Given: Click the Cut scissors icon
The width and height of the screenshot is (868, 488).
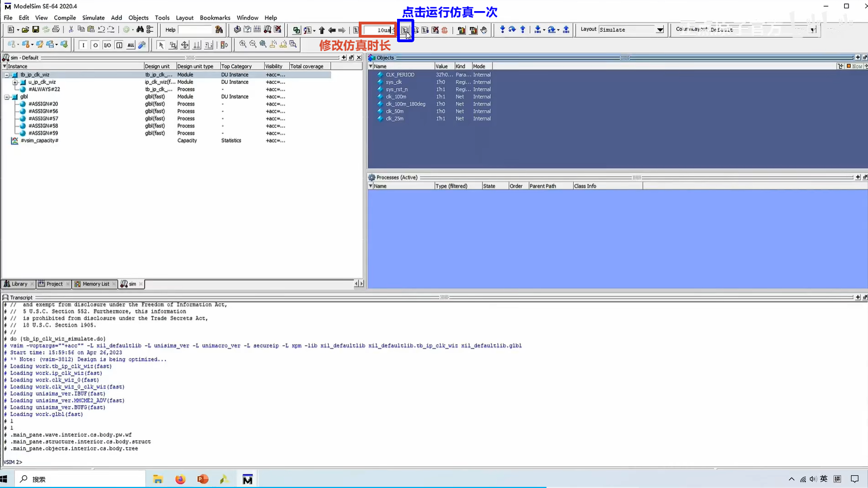Looking at the screenshot, I should (71, 29).
